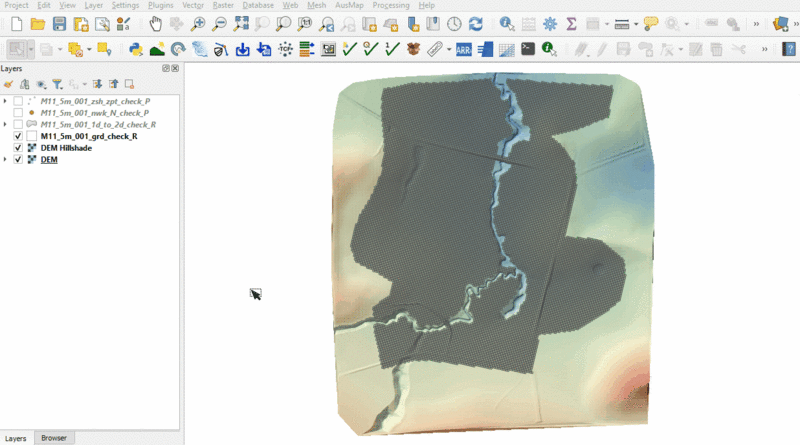
Task: Open the Raster menu
Action: 222,5
